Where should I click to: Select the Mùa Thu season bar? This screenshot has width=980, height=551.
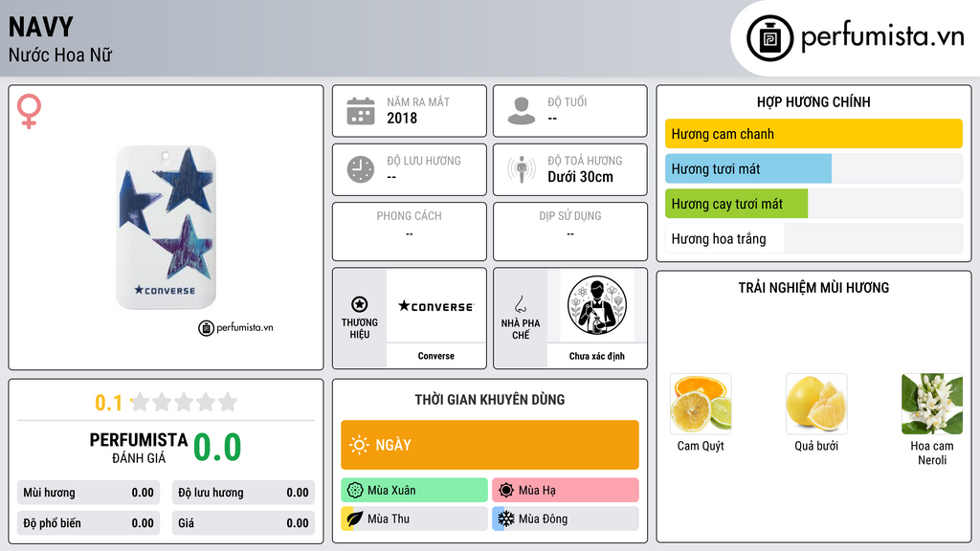point(414,518)
